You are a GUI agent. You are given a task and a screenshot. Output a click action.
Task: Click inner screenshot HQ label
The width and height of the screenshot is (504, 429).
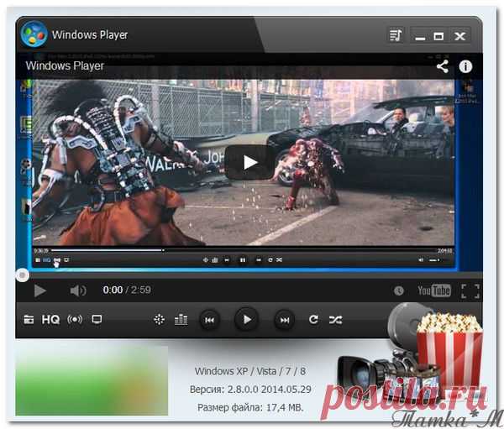pyautogui.click(x=46, y=259)
